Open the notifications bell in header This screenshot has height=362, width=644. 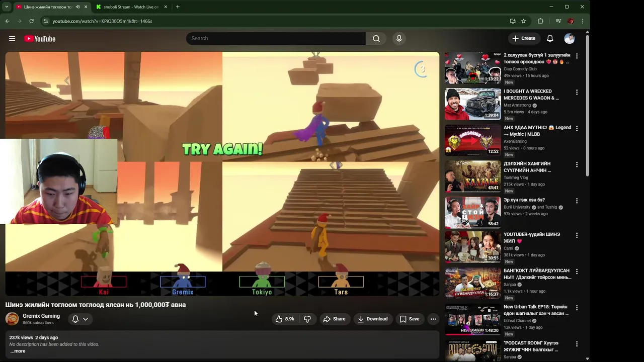pos(550,39)
